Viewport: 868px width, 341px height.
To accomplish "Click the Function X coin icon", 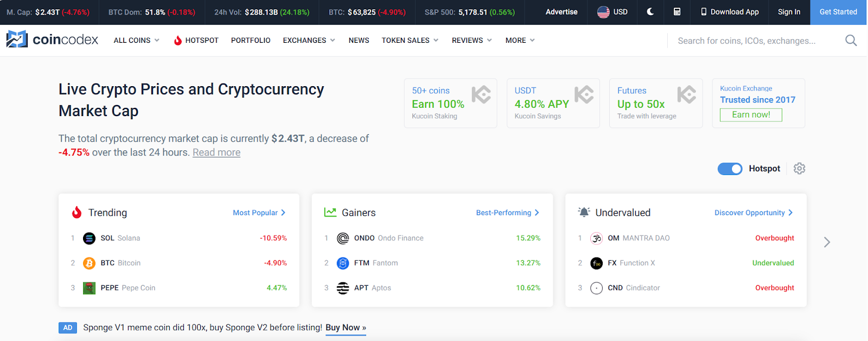I will 596,263.
